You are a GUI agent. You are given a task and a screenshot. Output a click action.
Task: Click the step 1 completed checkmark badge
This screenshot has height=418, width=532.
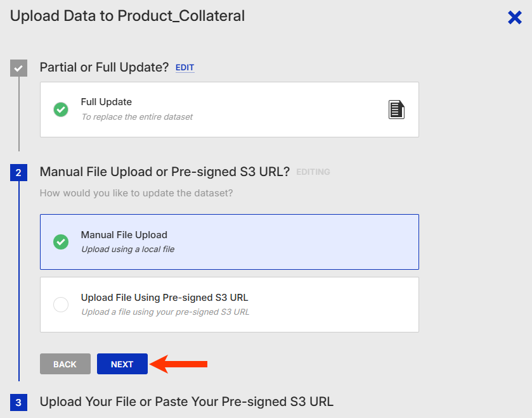pos(18,68)
